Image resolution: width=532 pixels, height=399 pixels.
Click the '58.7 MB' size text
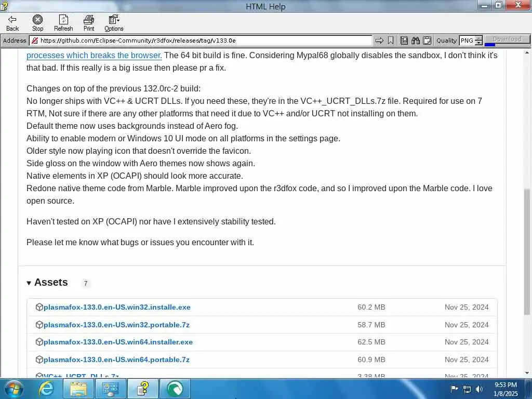pyautogui.click(x=371, y=325)
